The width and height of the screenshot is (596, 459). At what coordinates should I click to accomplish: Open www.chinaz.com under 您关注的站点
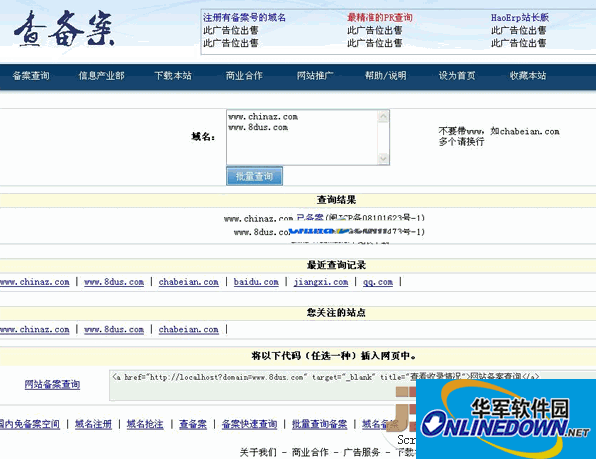[35, 329]
